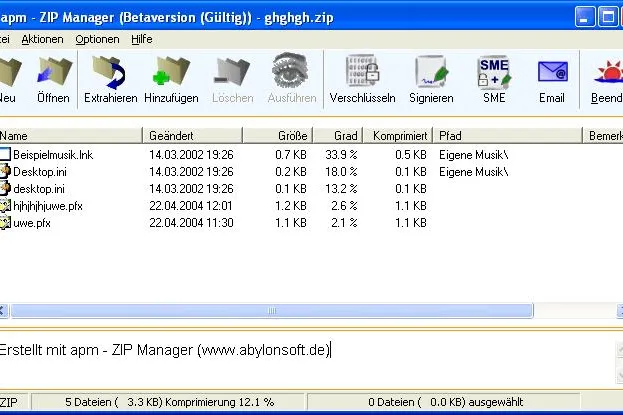Screen dimensions: 623x415
Task: Sort by the Name column header
Action: tap(70, 136)
